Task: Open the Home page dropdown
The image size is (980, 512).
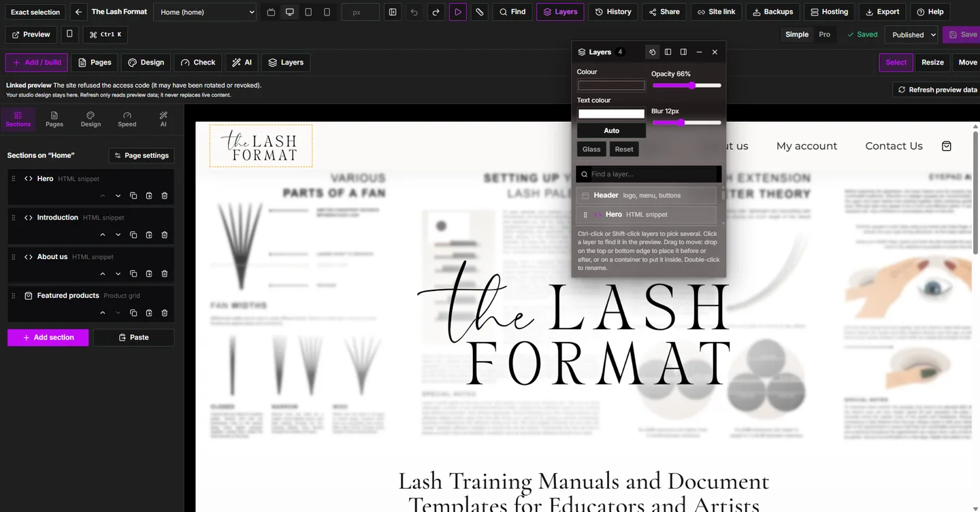Action: coord(206,12)
